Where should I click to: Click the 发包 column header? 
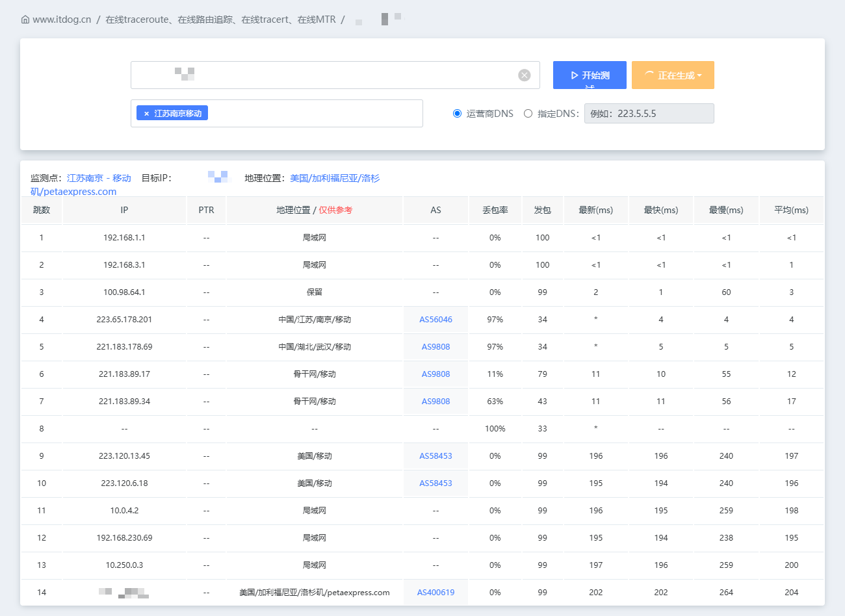(542, 210)
